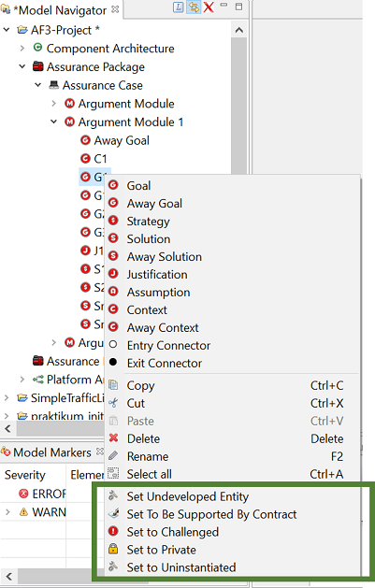This screenshot has height=588, width=375.
Task: Select Set Undeveloped Entity menu entry
Action: (187, 496)
